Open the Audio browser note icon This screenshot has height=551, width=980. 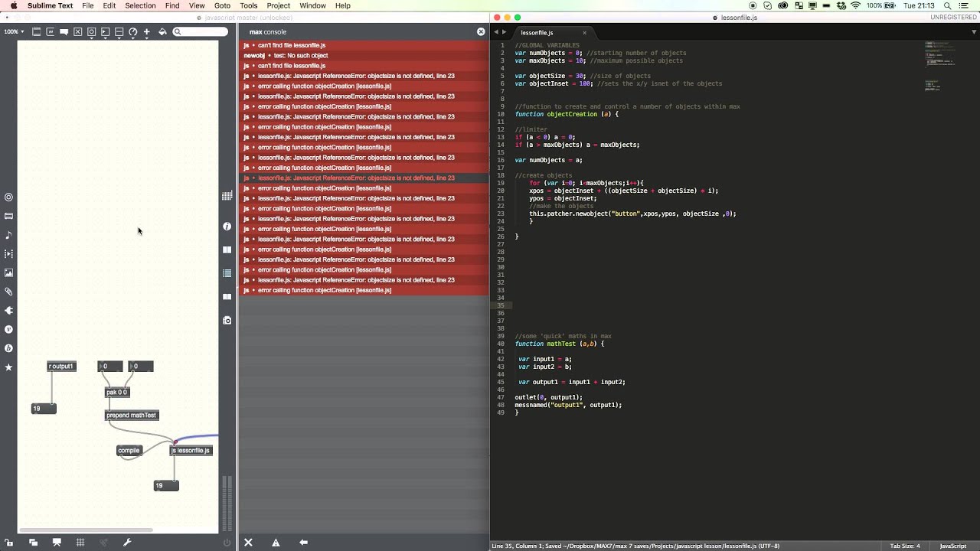click(8, 235)
